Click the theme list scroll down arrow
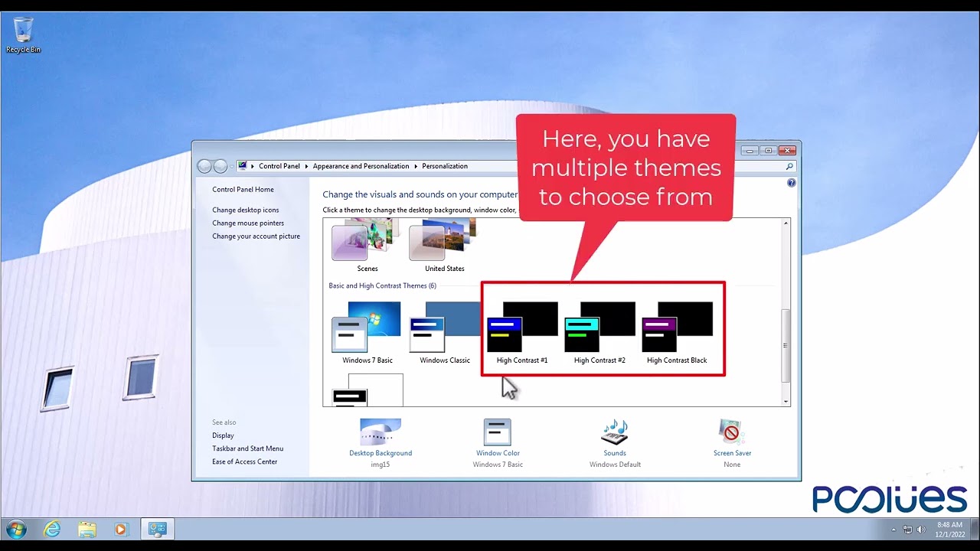Viewport: 980px width, 551px height. coord(786,401)
